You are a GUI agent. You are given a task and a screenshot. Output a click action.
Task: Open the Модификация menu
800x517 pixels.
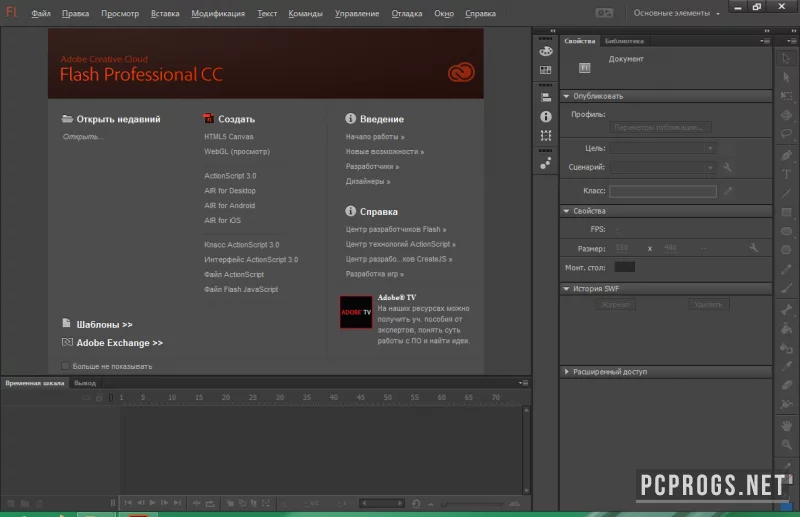[x=218, y=13]
